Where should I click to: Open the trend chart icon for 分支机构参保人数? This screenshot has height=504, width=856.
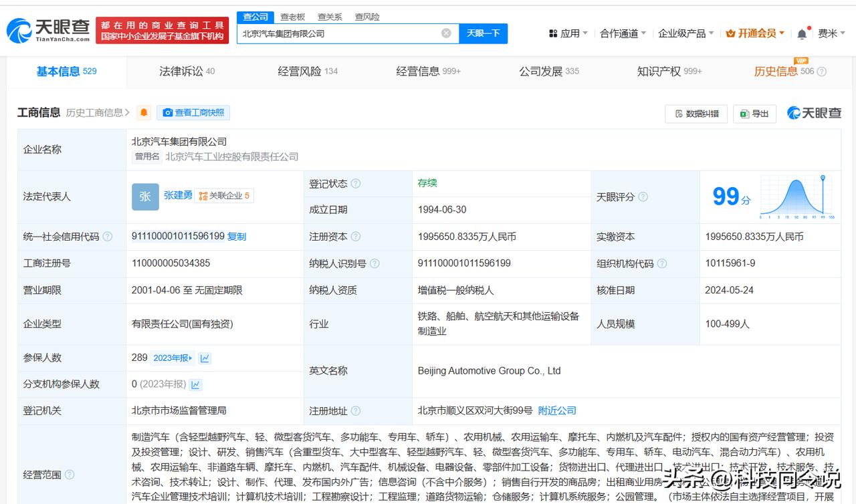click(x=195, y=384)
